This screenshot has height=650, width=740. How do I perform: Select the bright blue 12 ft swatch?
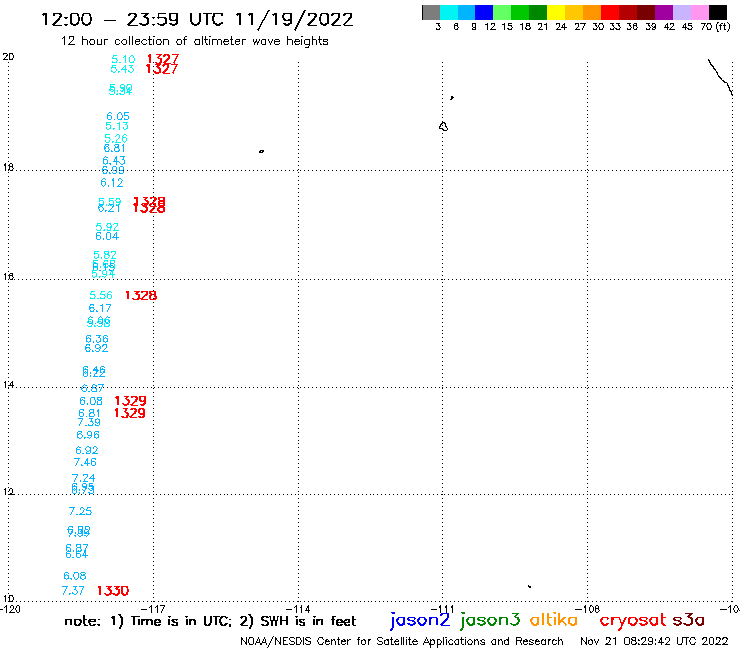[484, 12]
